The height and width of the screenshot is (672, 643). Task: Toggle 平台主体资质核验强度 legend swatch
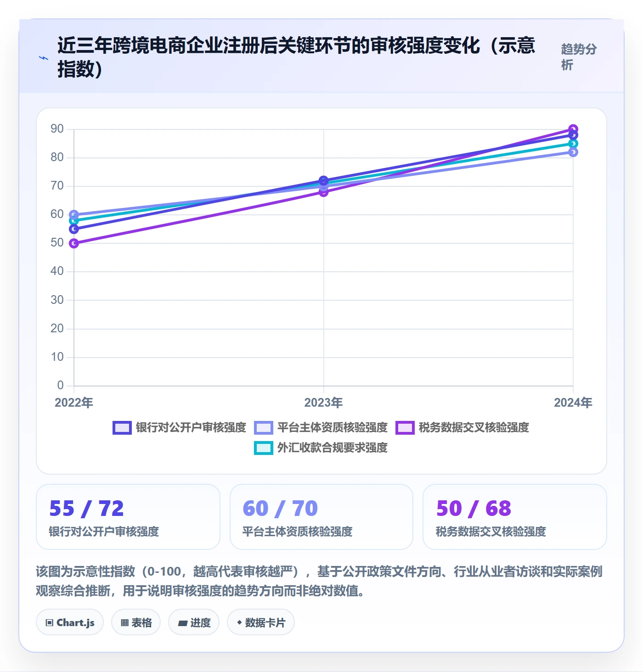(x=264, y=428)
